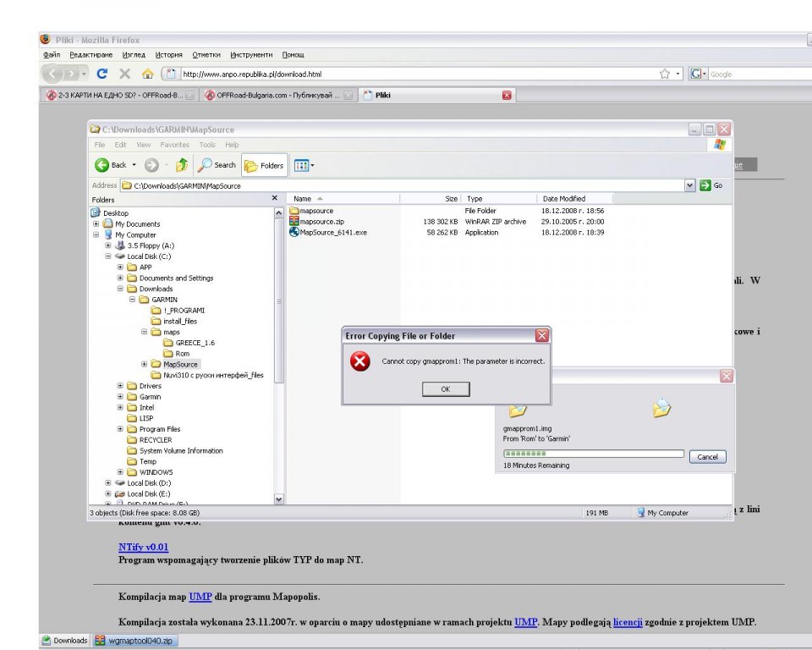
Task: Expand Documents and Settings node
Action: [x=120, y=278]
